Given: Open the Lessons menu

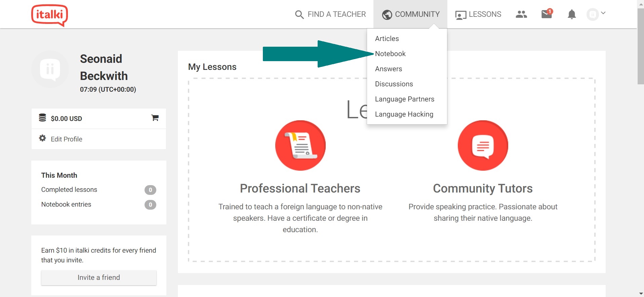Looking at the screenshot, I should (x=478, y=14).
